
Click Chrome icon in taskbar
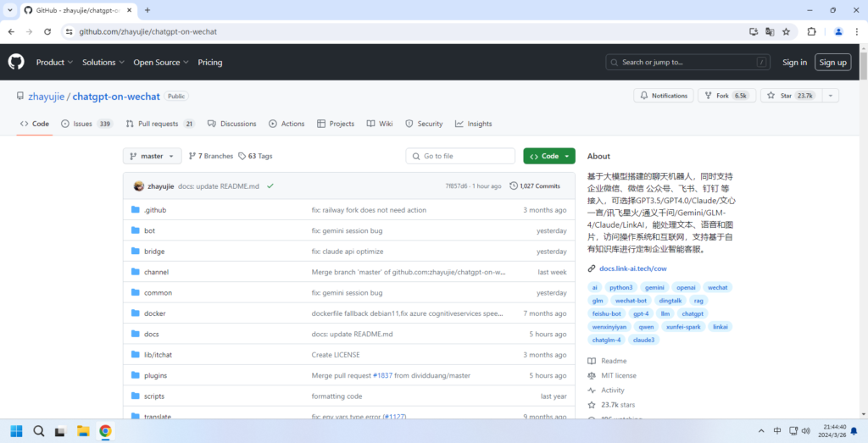click(105, 431)
